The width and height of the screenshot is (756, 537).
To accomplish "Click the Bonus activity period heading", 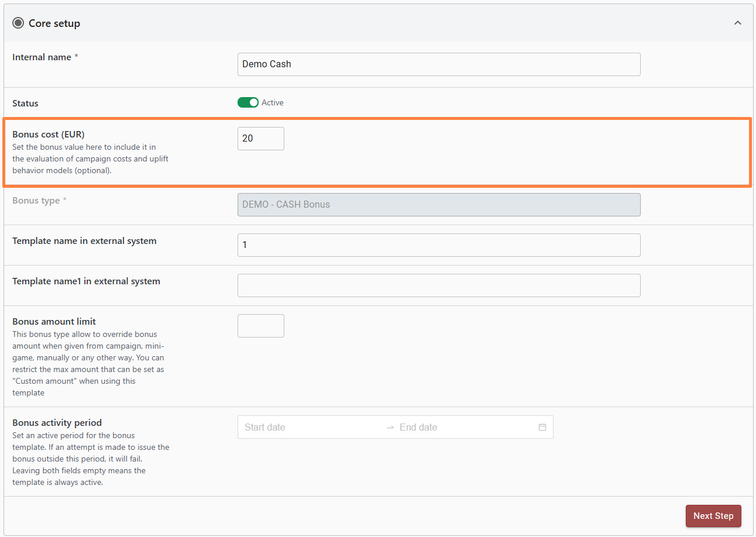I will 57,422.
